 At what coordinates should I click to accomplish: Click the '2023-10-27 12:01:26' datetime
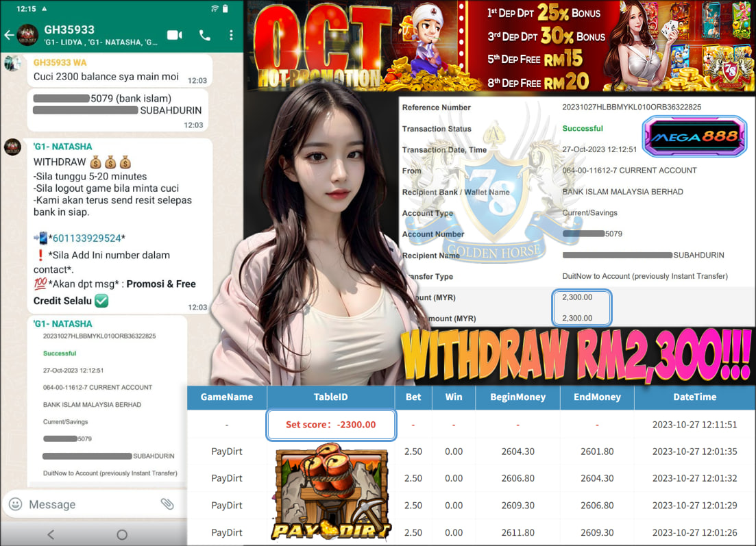point(695,532)
